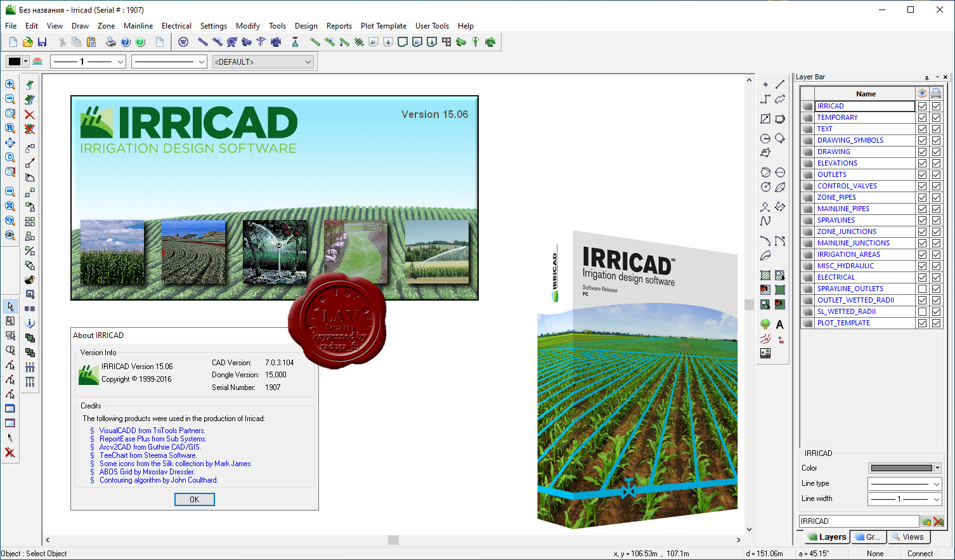Open the Zone menu
955x560 pixels.
[106, 26]
